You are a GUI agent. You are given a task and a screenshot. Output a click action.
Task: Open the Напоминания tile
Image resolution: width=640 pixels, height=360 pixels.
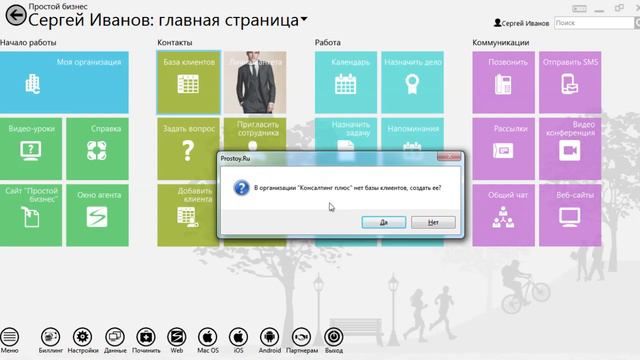coord(413,135)
